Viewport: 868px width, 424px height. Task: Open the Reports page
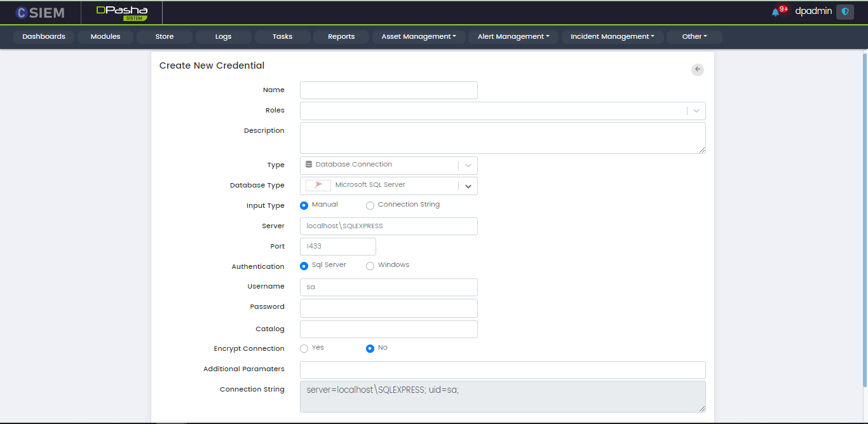coord(341,37)
